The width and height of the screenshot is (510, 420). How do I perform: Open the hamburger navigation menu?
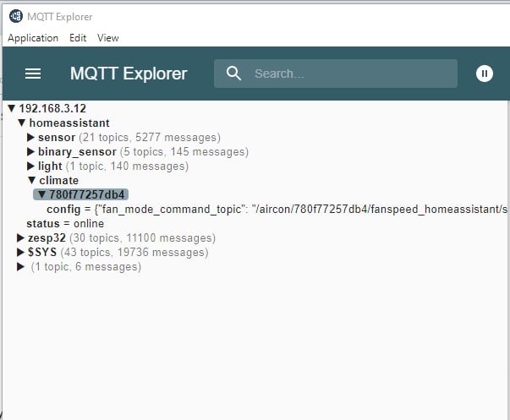33,74
